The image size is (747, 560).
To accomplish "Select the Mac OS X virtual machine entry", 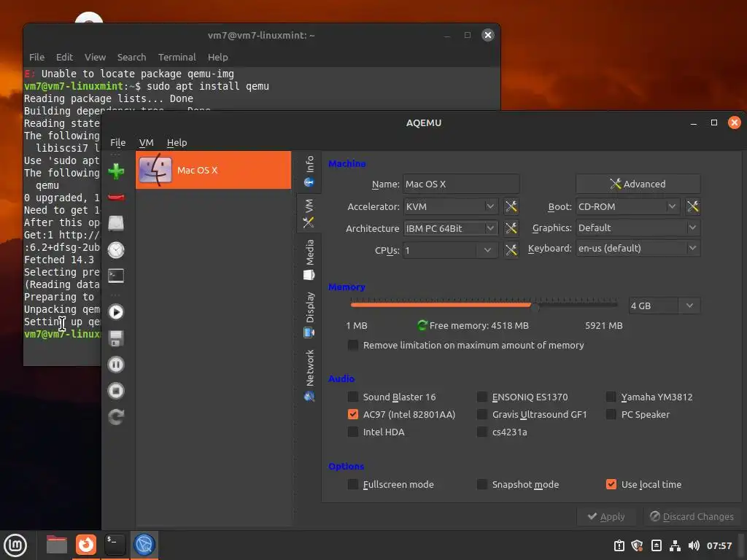I will coord(214,170).
